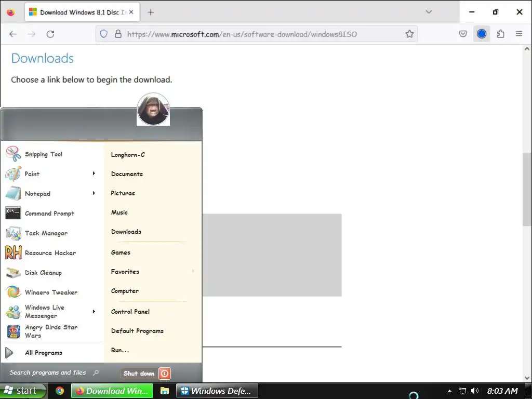
Task: Expand the Paint jump list arrow
Action: [94, 174]
